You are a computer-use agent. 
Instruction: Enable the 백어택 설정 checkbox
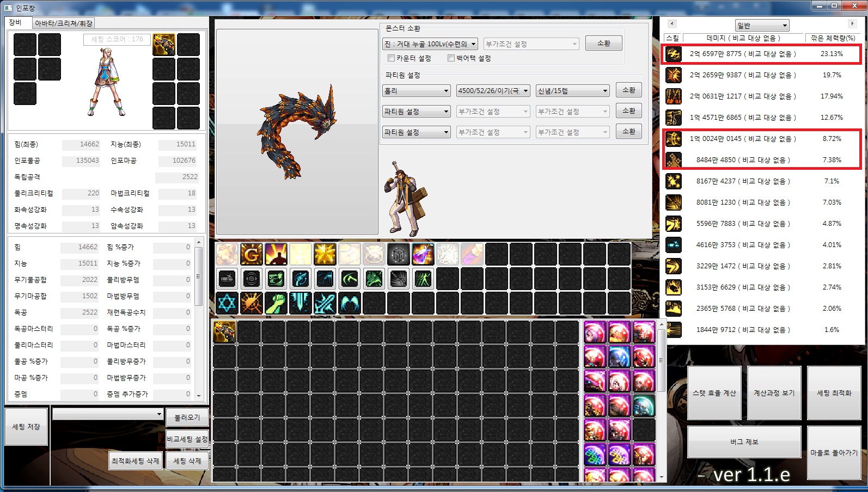[x=451, y=58]
